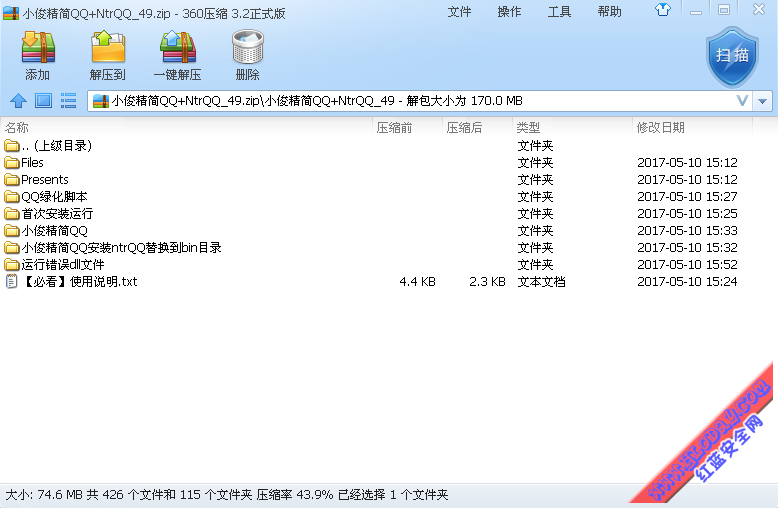Open the 帮助 menu
This screenshot has width=778, height=508.
coord(610,12)
